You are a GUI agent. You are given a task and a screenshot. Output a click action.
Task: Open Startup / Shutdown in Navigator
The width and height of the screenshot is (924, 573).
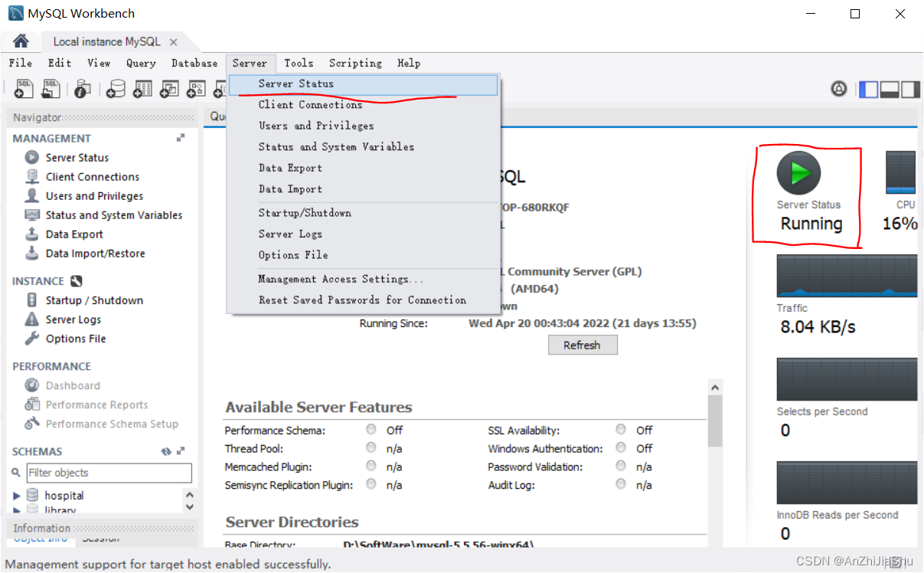(x=93, y=300)
